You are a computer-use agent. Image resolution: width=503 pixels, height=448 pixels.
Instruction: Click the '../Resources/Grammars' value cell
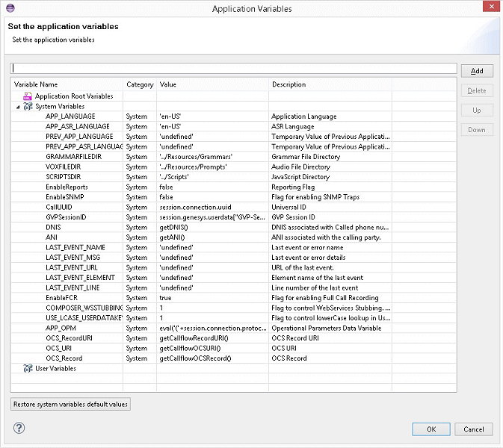pyautogui.click(x=196, y=157)
